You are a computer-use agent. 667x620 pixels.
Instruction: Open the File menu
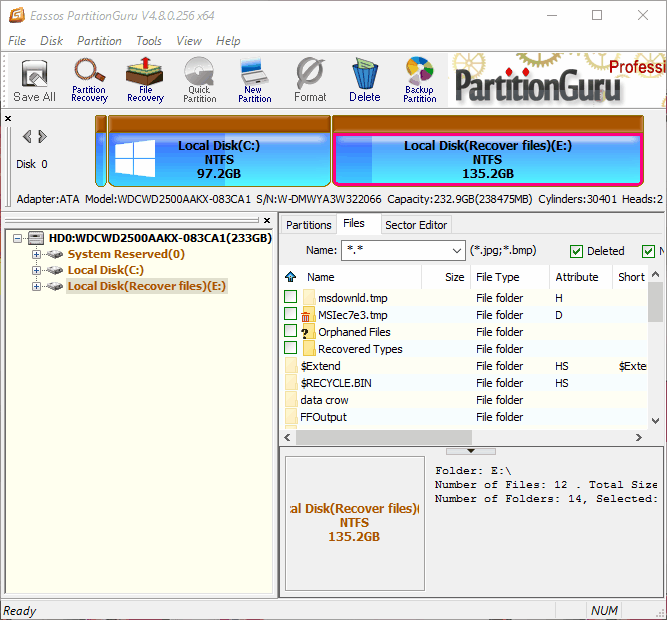pyautogui.click(x=17, y=41)
